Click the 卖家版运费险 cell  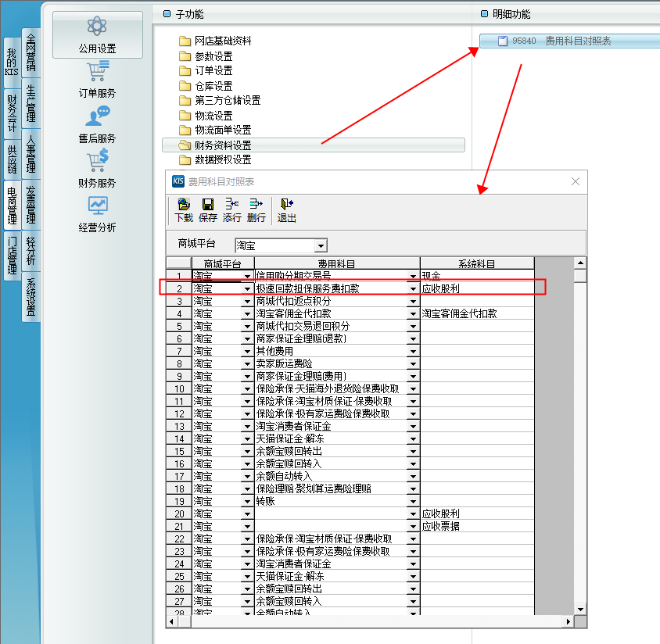tap(332, 364)
